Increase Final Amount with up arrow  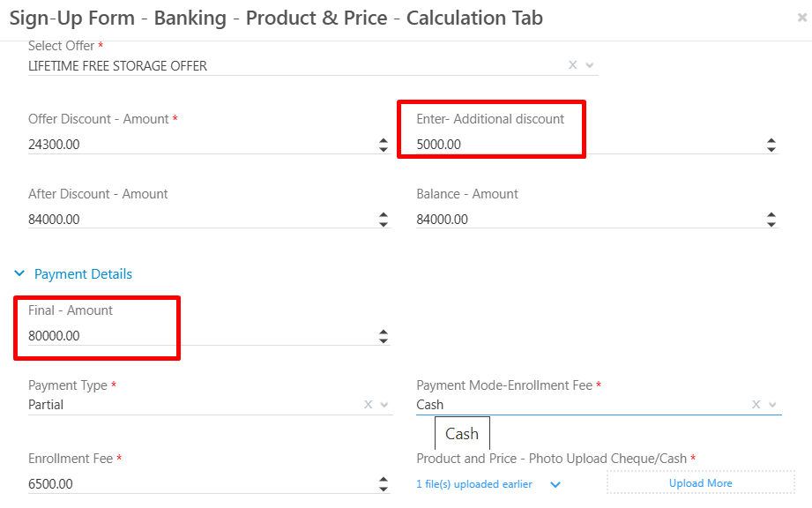[x=384, y=332]
